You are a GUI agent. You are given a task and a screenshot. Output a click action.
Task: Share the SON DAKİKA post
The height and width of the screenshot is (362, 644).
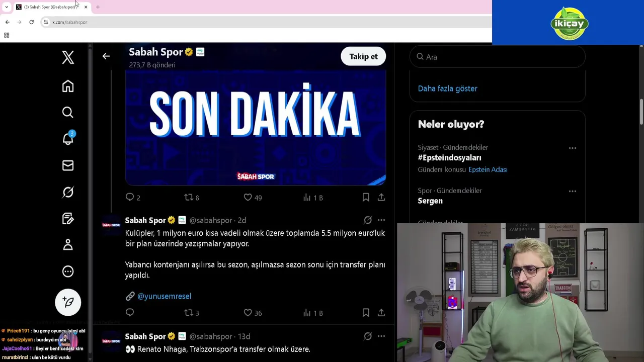(x=381, y=198)
